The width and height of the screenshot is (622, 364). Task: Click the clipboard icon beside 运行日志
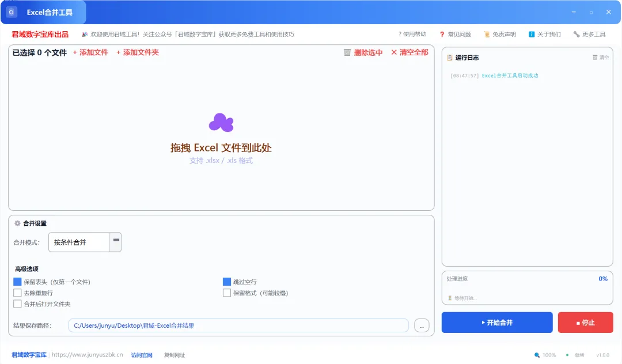(450, 58)
